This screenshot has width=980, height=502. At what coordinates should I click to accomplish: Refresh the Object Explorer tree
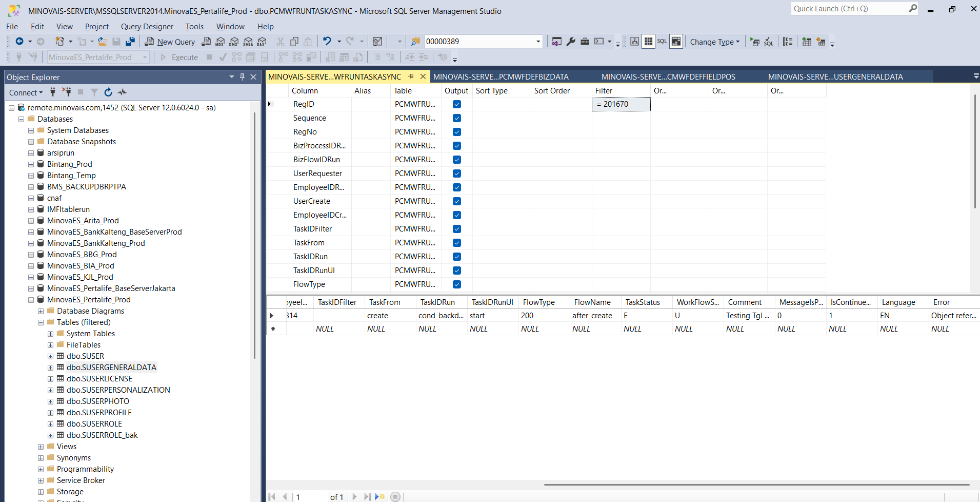tap(108, 92)
